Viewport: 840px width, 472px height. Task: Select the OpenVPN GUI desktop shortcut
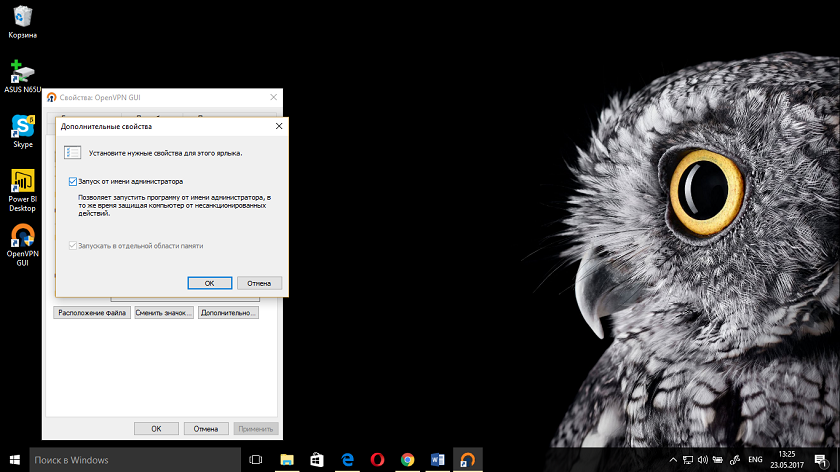pyautogui.click(x=22, y=245)
